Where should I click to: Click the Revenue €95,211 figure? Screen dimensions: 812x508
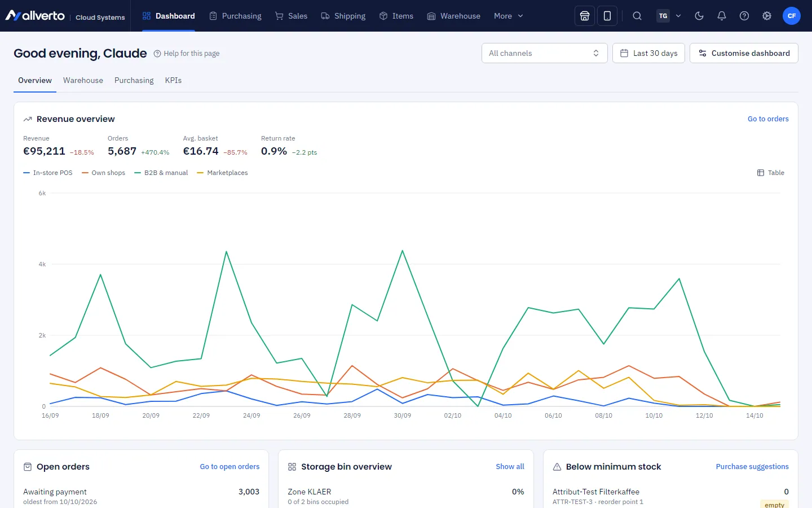pyautogui.click(x=44, y=151)
